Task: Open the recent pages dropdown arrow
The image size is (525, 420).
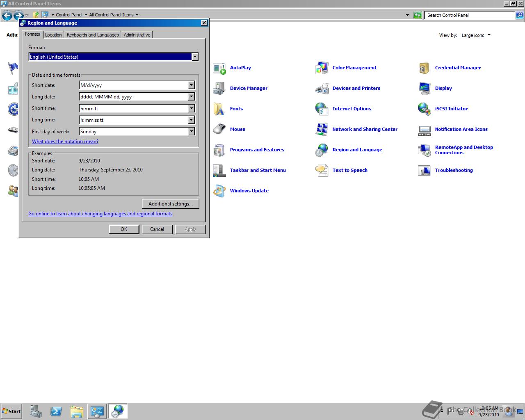Action: click(27, 16)
